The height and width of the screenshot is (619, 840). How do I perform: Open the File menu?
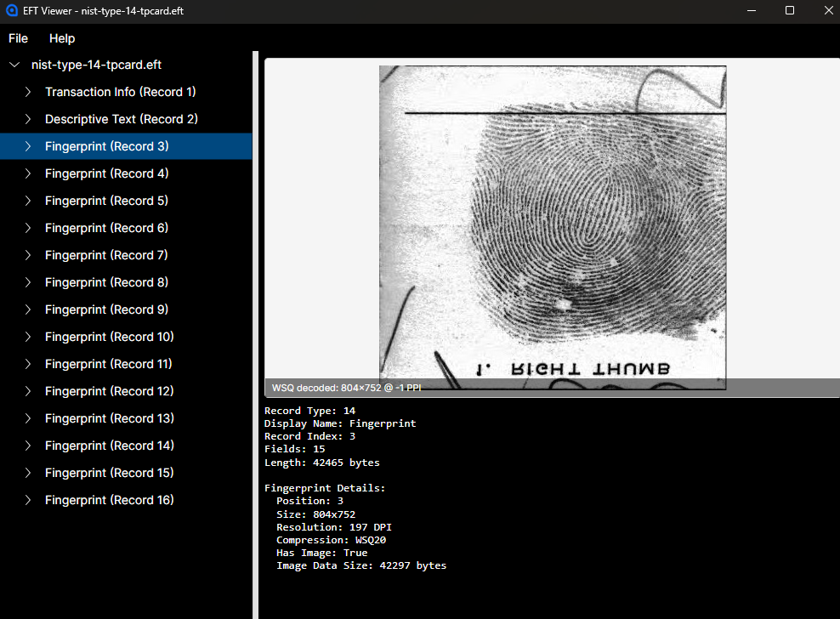click(x=18, y=38)
